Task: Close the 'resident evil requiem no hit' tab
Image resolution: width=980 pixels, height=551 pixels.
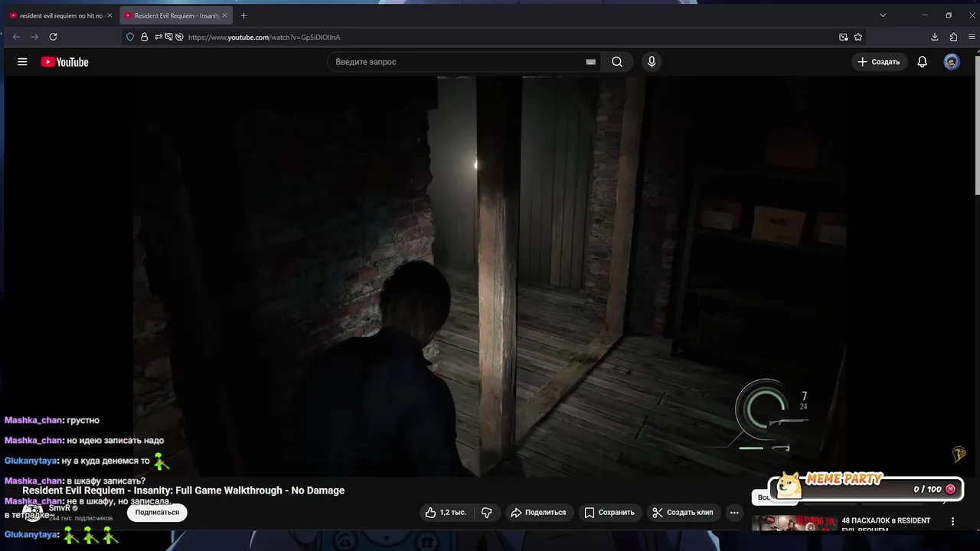Action: (x=109, y=15)
